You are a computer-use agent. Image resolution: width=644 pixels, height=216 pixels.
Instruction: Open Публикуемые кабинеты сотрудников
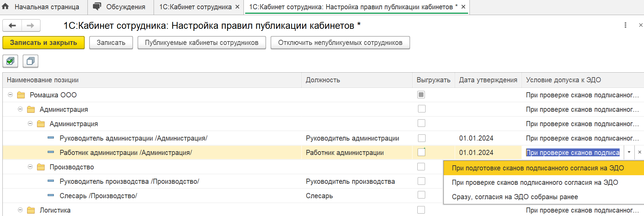pyautogui.click(x=202, y=43)
